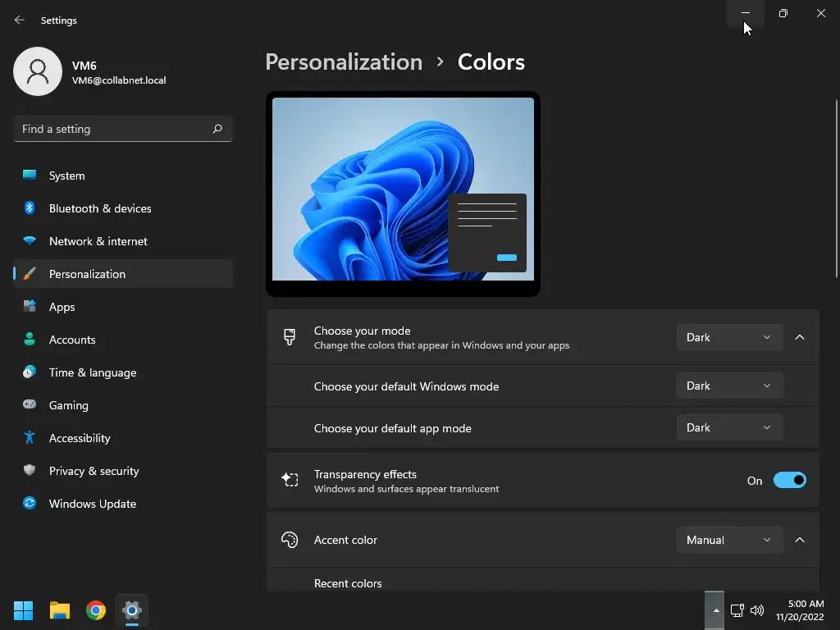Open default Windows mode dropdown

tap(729, 386)
